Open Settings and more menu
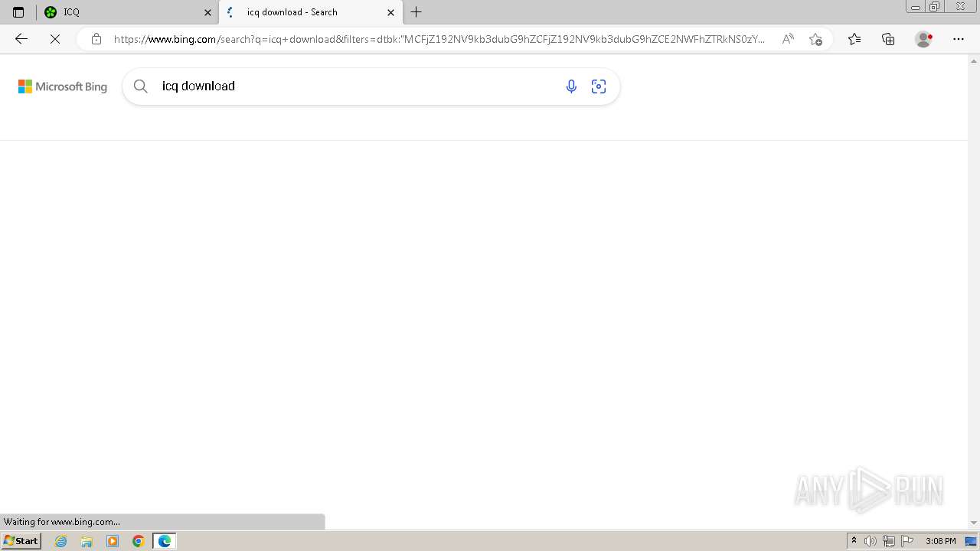 click(x=959, y=39)
